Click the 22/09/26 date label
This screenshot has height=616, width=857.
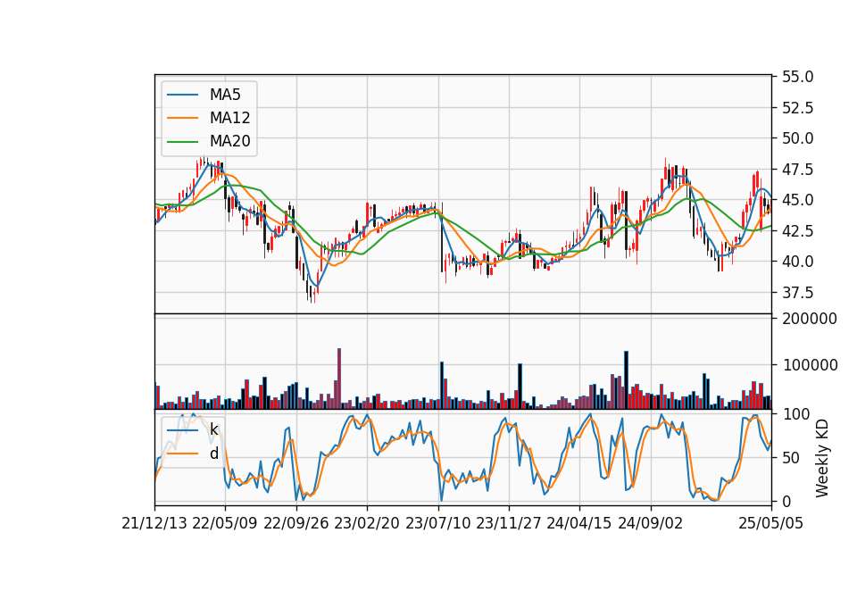(x=296, y=523)
